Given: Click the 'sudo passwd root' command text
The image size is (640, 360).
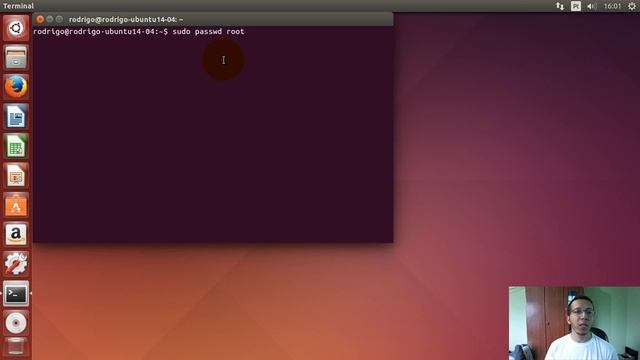Looking at the screenshot, I should coord(208,31).
